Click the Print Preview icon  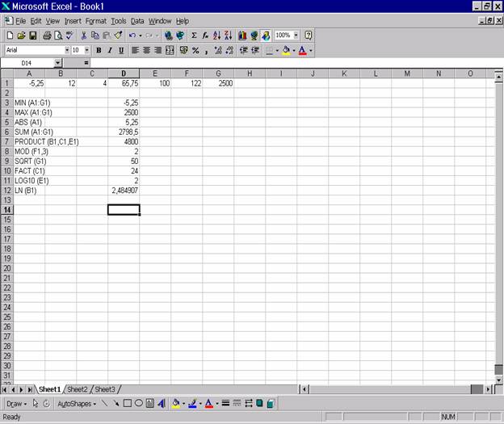pos(58,36)
